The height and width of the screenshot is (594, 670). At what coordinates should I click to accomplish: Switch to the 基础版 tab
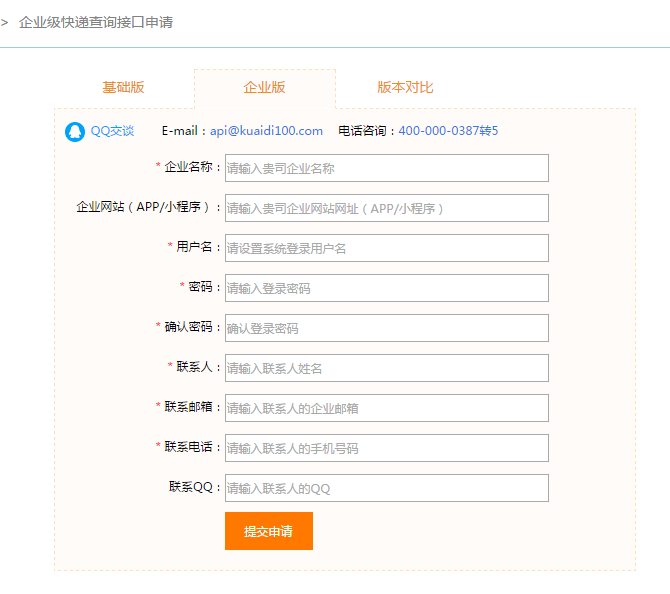123,87
